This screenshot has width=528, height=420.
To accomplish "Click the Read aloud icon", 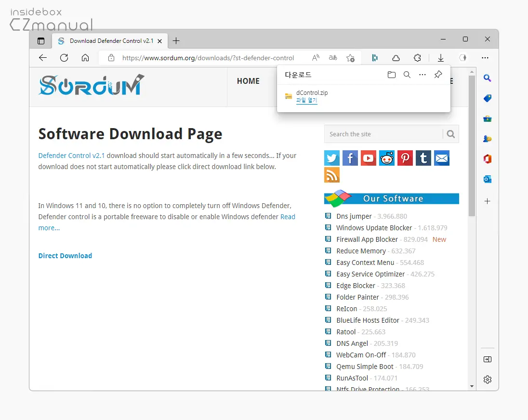I will [316, 58].
